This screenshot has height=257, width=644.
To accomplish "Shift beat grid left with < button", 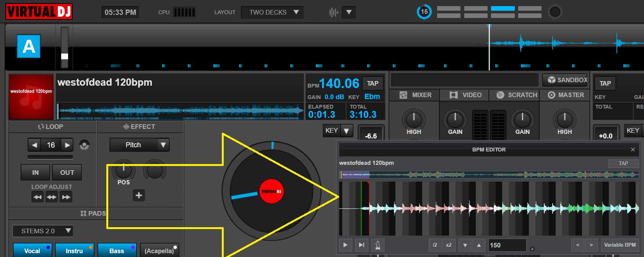I will click(x=578, y=245).
